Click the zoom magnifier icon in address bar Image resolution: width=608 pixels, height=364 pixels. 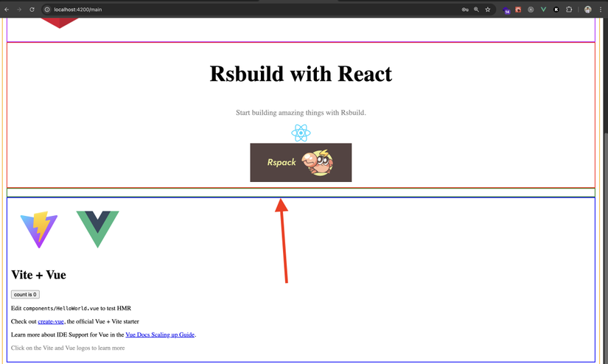tap(476, 10)
